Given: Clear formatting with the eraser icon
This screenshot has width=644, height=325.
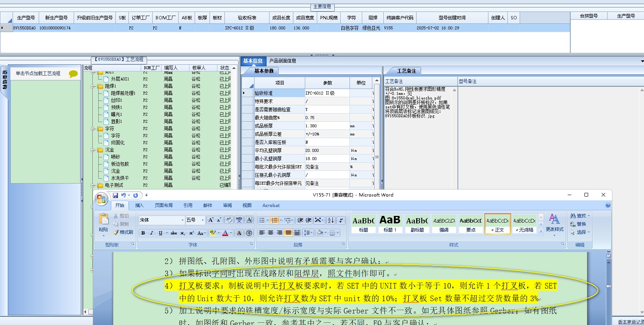Looking at the screenshot, I should click(229, 220).
